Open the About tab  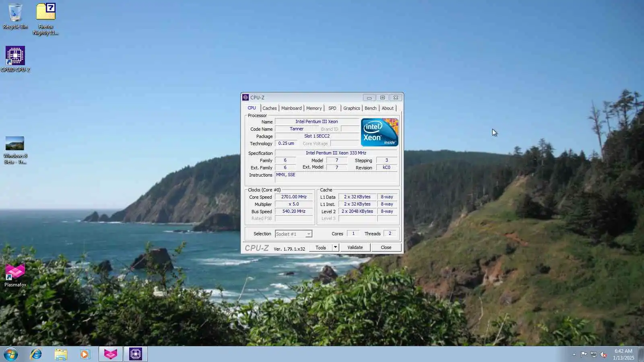(x=388, y=108)
